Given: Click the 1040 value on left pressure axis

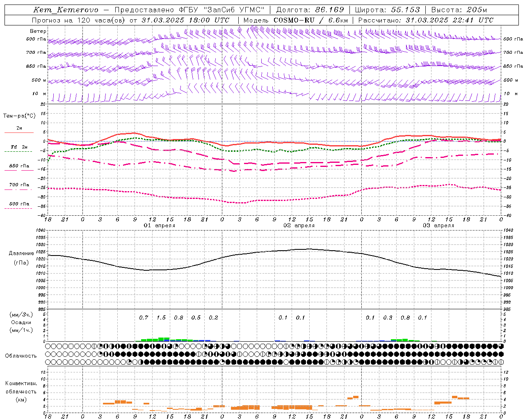Looking at the screenshot, I should point(41,231).
